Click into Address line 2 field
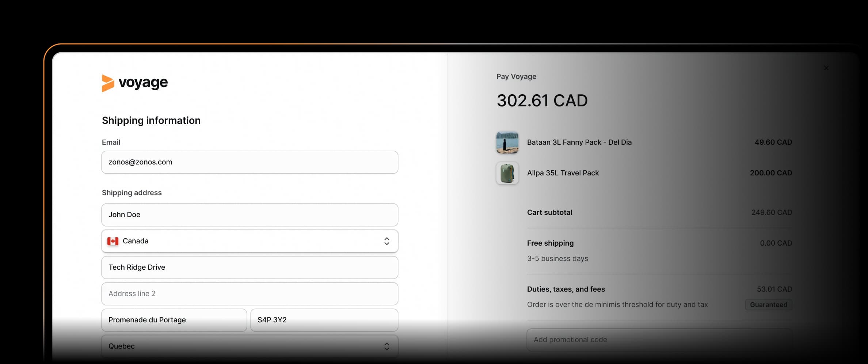868x364 pixels. point(250,294)
